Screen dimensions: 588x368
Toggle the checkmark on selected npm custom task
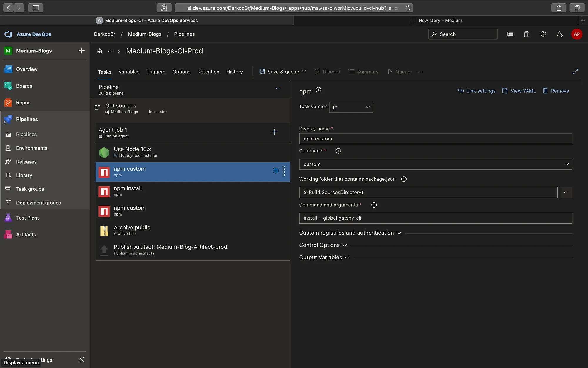click(275, 170)
